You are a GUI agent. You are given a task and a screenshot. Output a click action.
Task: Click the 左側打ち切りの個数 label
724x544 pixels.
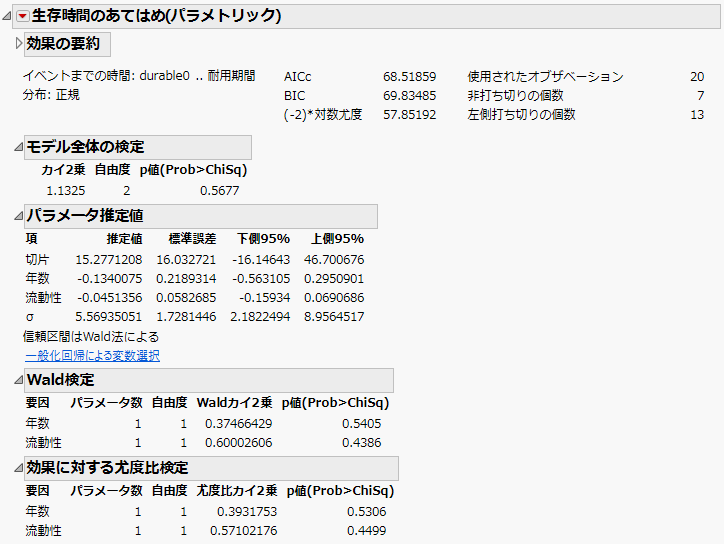(x=521, y=115)
